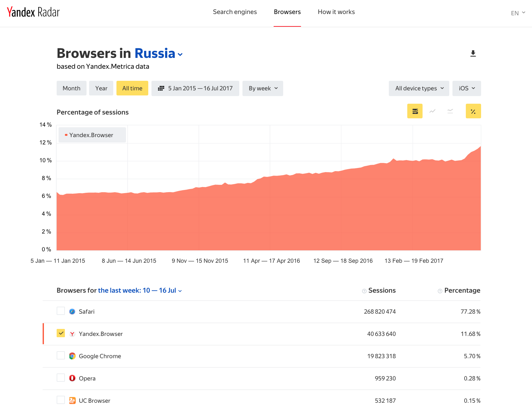Check the UC Browser checkbox

pos(61,400)
